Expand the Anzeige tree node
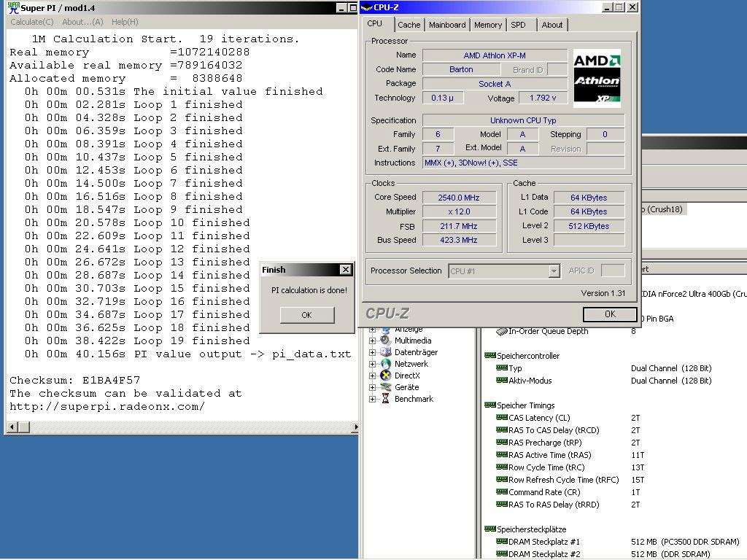Image resolution: width=747 pixels, height=560 pixels. pos(372,330)
